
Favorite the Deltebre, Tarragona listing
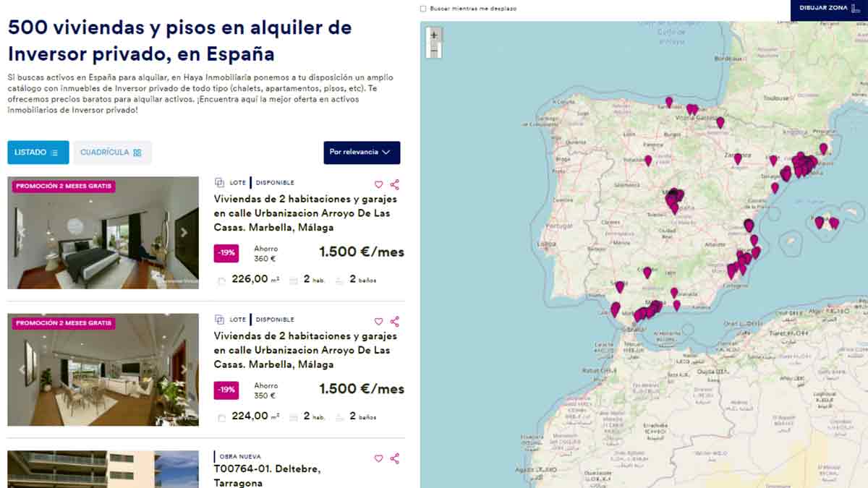[378, 458]
